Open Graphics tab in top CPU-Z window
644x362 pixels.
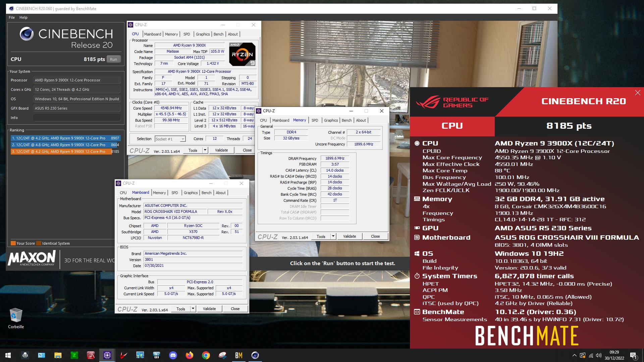(x=203, y=34)
